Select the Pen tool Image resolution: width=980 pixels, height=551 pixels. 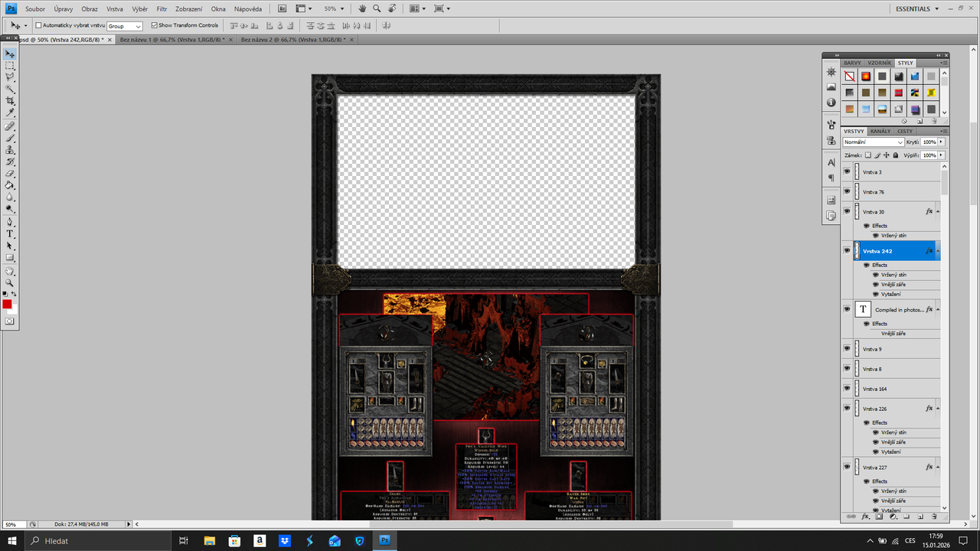(x=10, y=222)
